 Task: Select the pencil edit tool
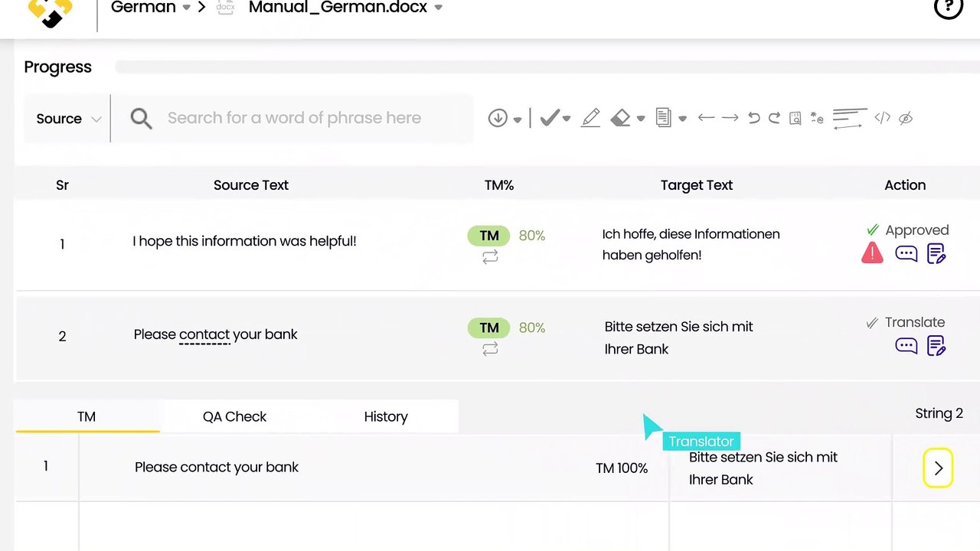(x=590, y=118)
